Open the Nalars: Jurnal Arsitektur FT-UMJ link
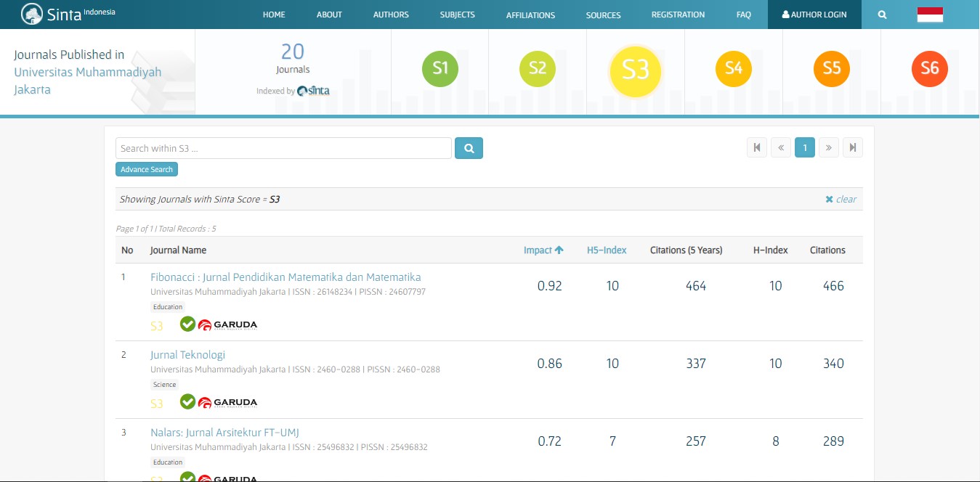Image resolution: width=980 pixels, height=482 pixels. [x=224, y=433]
